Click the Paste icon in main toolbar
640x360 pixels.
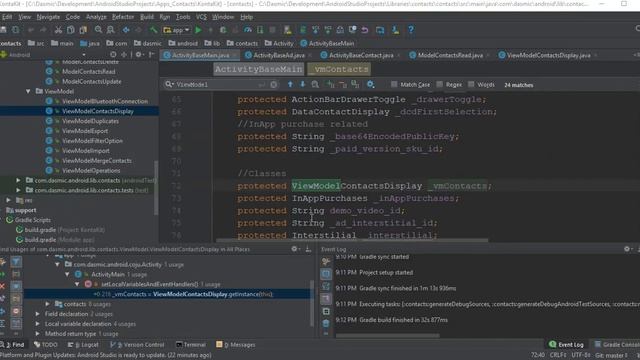(x=83, y=30)
